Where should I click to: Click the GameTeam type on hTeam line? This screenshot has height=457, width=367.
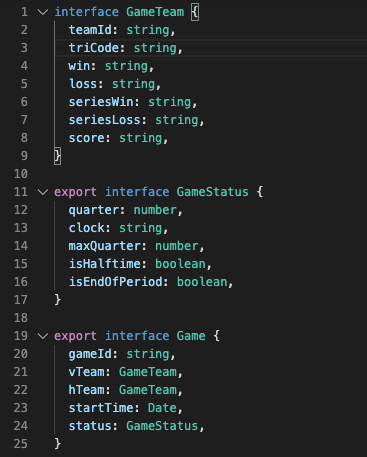(x=148, y=390)
